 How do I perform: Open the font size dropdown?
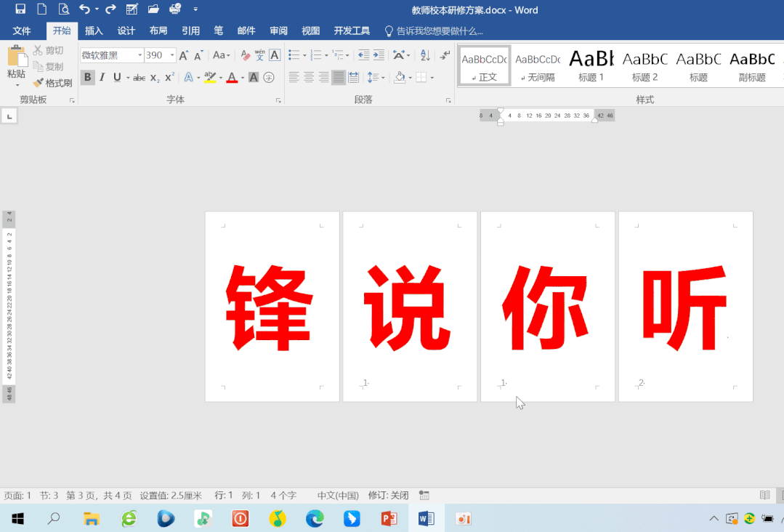coord(172,55)
